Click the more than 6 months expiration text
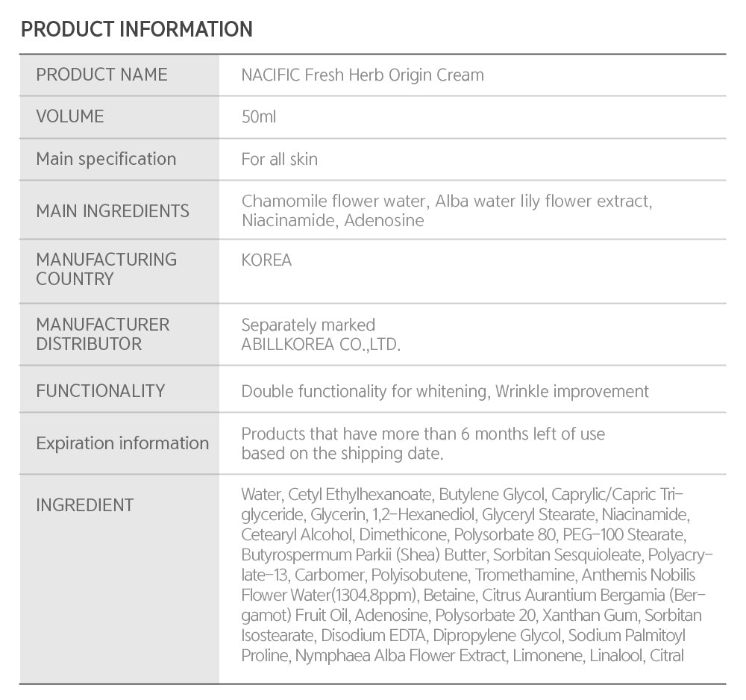This screenshot has height=700, width=746. pos(423,434)
